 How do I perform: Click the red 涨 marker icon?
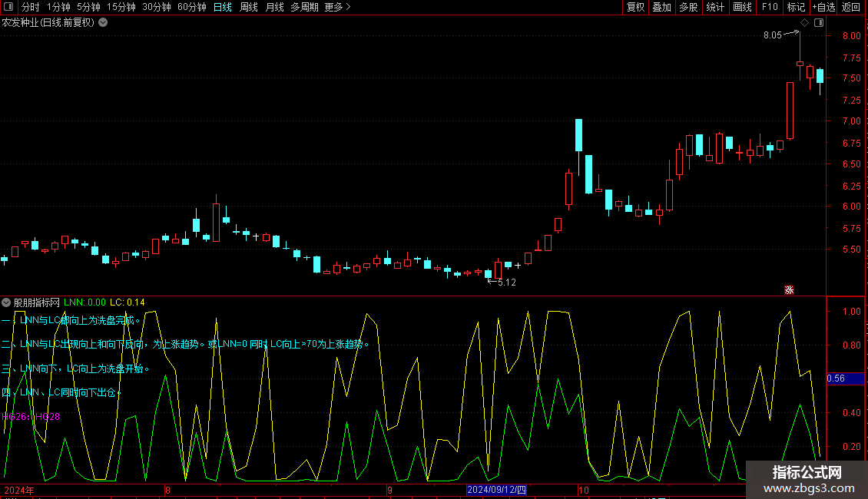pyautogui.click(x=789, y=290)
